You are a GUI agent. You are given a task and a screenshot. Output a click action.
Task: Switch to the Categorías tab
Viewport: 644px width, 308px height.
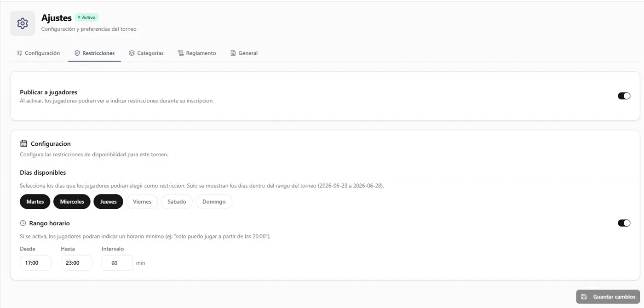click(146, 53)
